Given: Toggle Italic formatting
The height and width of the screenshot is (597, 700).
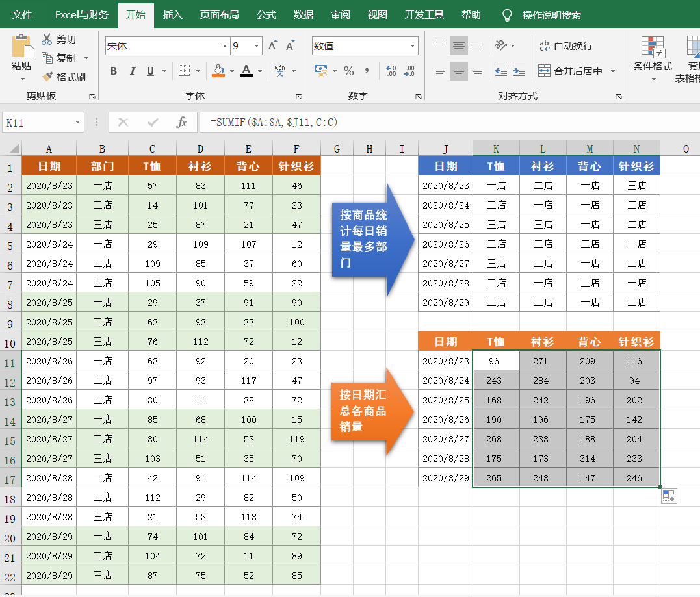Looking at the screenshot, I should pos(132,71).
